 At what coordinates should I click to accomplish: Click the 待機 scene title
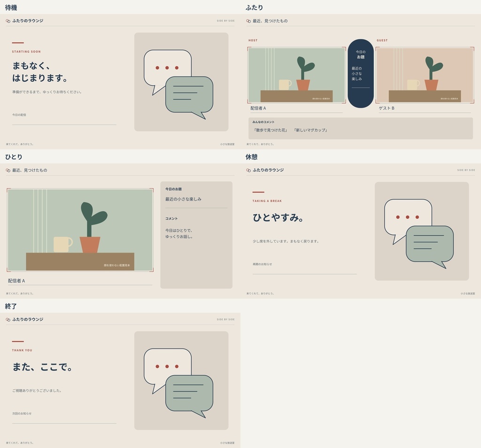(11, 8)
